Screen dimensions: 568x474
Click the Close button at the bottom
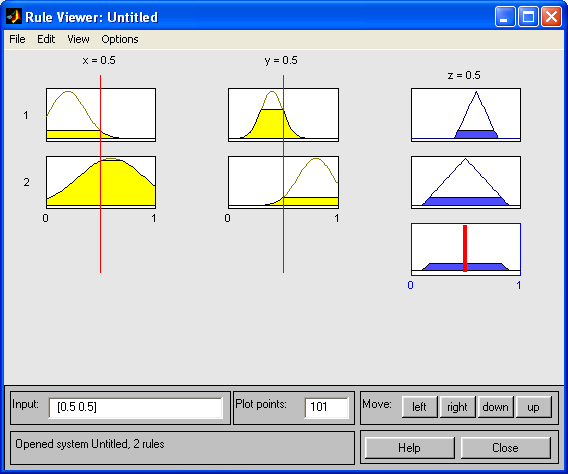pos(505,448)
